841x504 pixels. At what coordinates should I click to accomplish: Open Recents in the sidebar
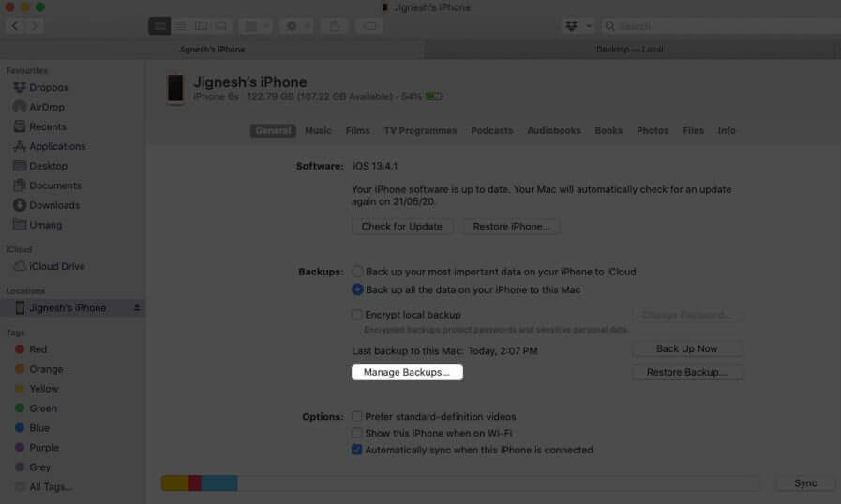coord(47,126)
